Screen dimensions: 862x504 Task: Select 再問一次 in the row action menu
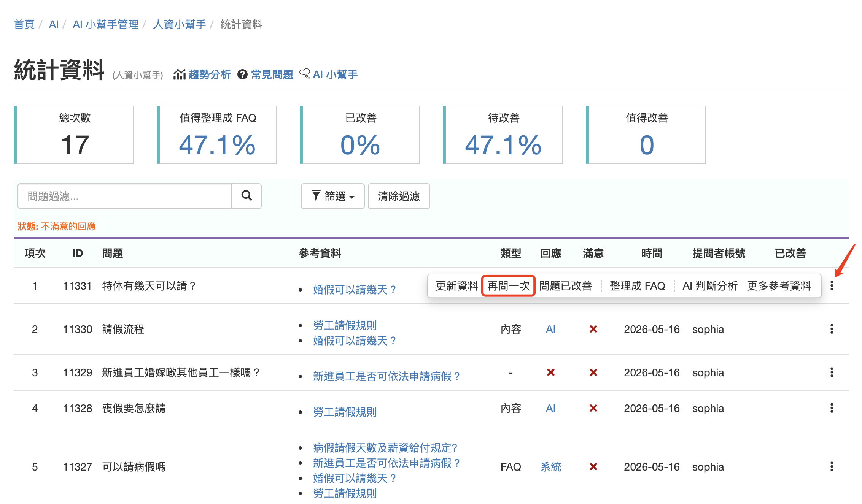click(508, 286)
